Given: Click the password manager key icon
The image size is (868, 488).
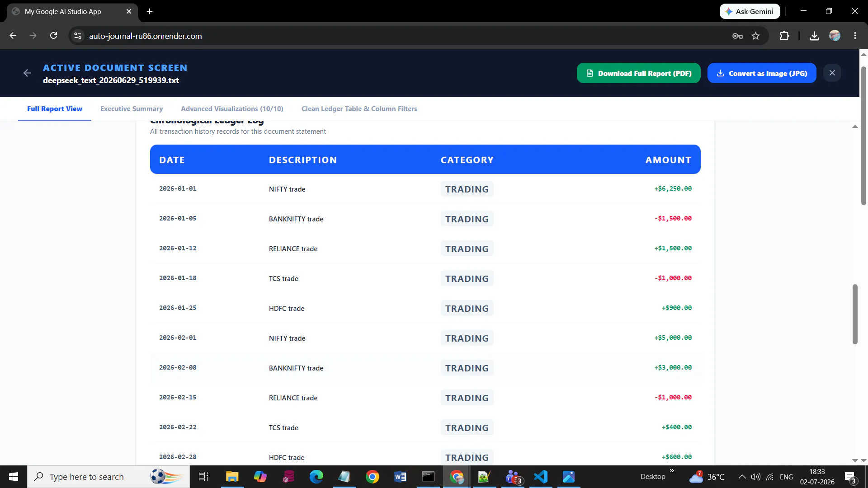Looking at the screenshot, I should [737, 36].
